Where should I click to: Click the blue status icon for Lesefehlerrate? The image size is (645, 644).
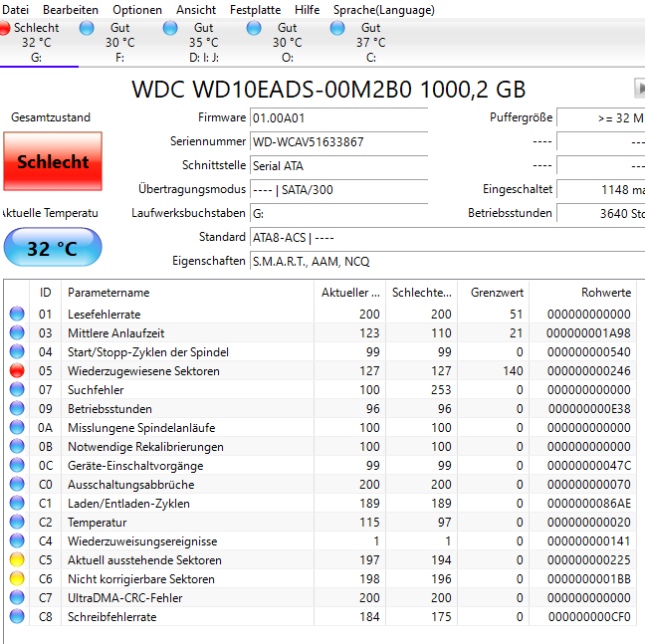[x=17, y=314]
